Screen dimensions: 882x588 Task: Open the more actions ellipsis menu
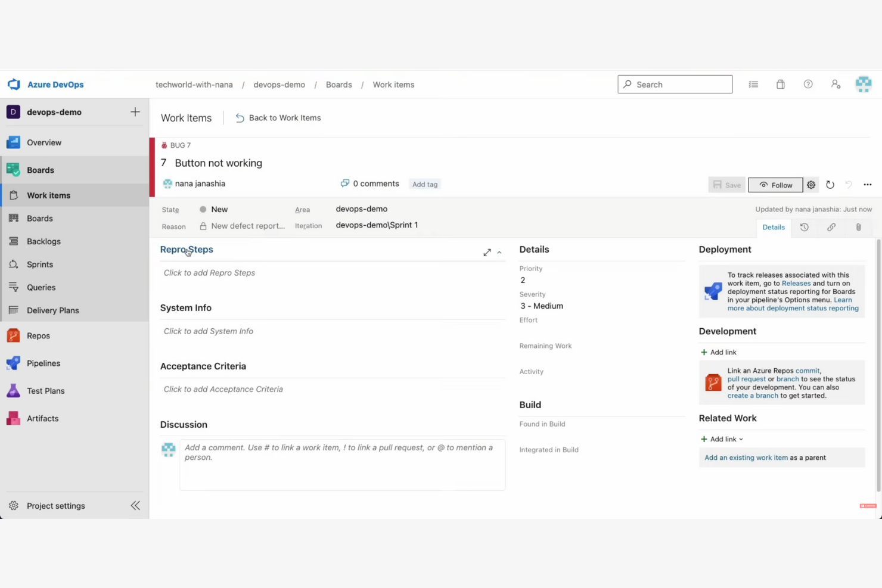pyautogui.click(x=867, y=185)
